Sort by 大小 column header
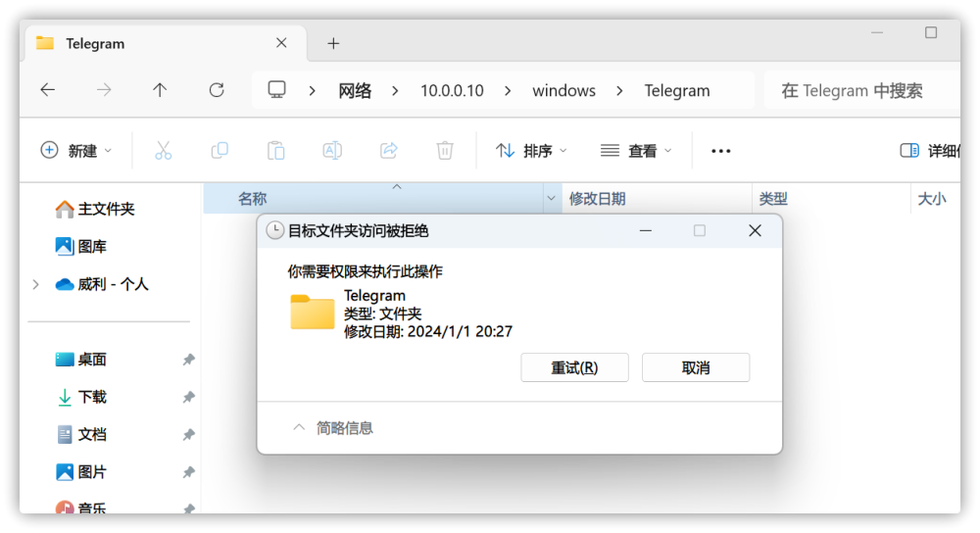Viewport: 980px width, 533px height. click(x=935, y=199)
